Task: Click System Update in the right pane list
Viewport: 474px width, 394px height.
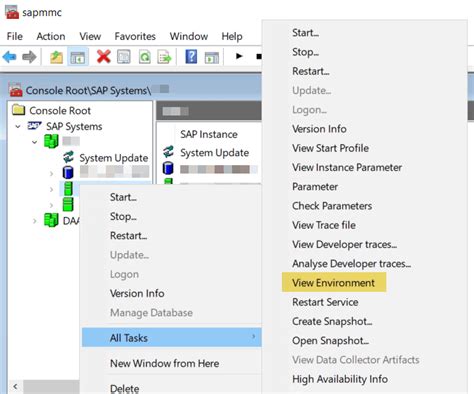Action: (215, 153)
